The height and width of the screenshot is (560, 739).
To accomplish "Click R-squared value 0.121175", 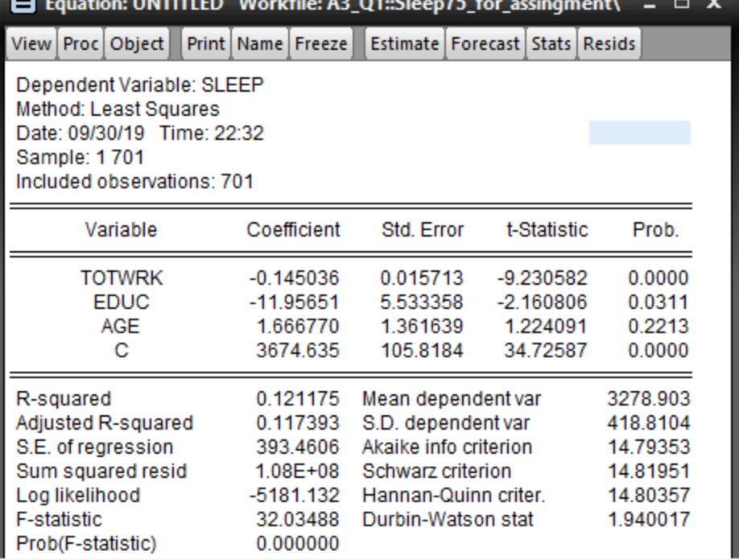I will pos(297,399).
